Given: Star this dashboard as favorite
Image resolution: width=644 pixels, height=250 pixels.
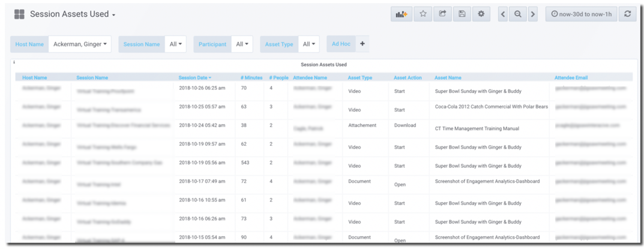Looking at the screenshot, I should click(423, 14).
